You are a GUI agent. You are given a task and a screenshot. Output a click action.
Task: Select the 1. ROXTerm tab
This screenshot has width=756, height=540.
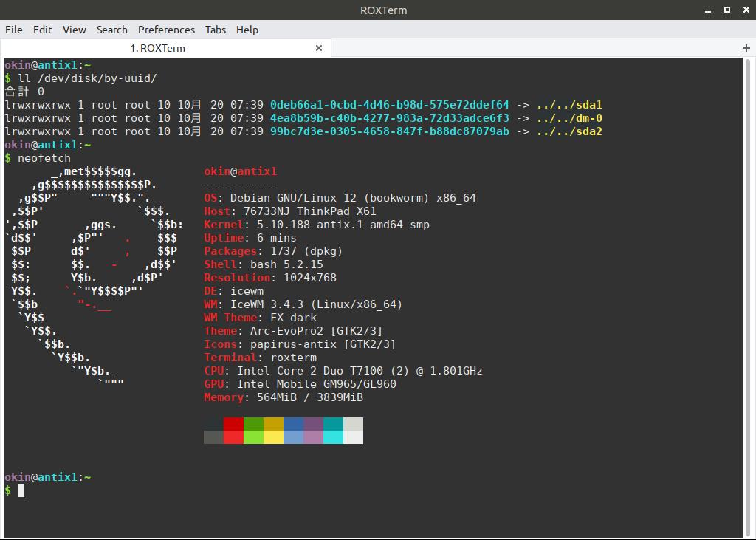(x=158, y=48)
